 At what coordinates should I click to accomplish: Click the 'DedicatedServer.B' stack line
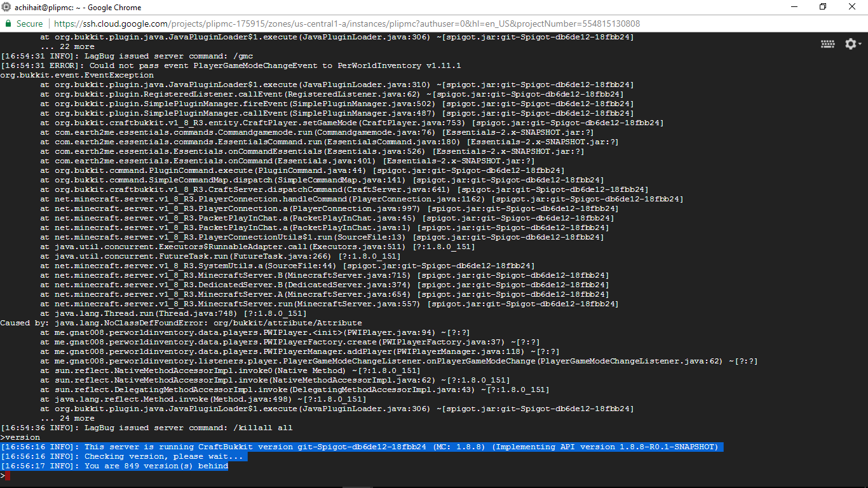pyautogui.click(x=324, y=285)
